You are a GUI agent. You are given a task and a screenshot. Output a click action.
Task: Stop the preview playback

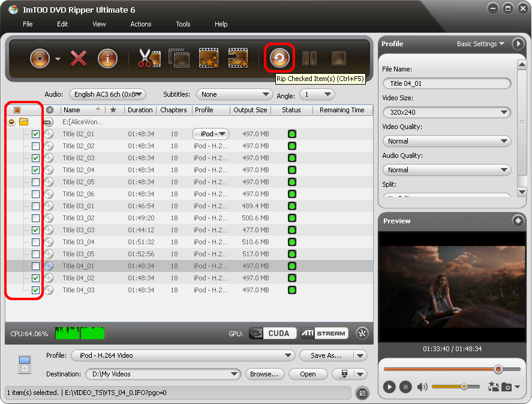[405, 387]
